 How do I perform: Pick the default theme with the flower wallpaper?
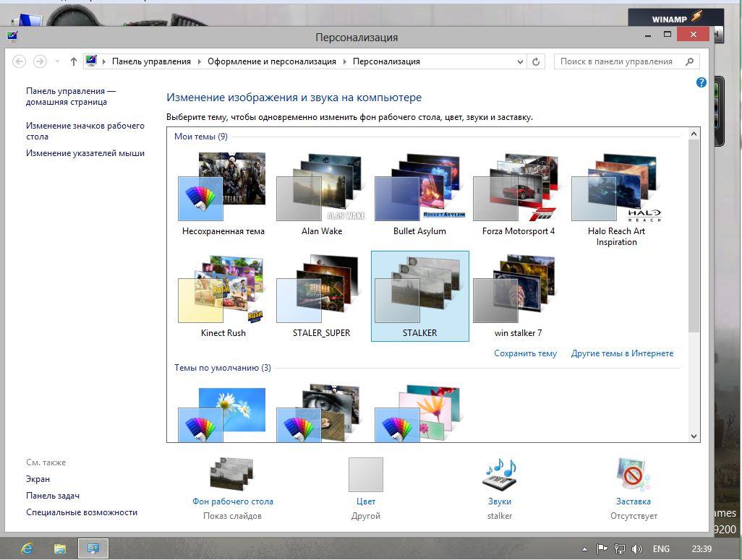click(x=417, y=413)
